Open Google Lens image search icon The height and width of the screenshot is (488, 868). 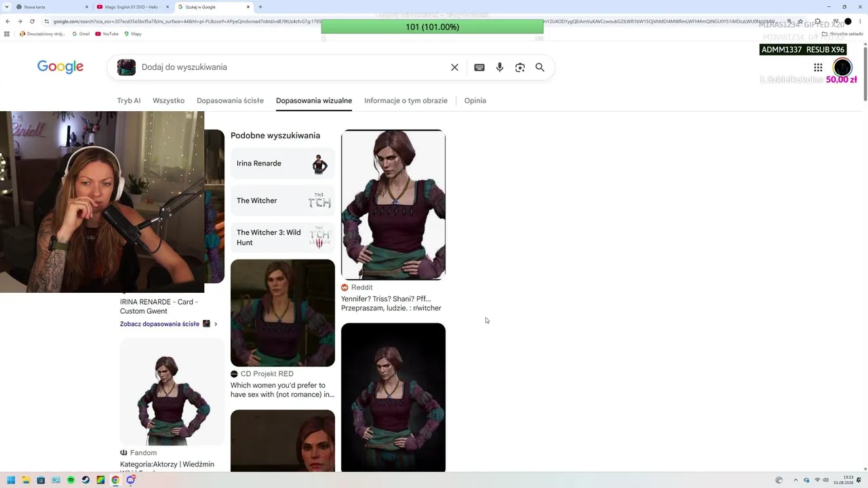coord(520,67)
